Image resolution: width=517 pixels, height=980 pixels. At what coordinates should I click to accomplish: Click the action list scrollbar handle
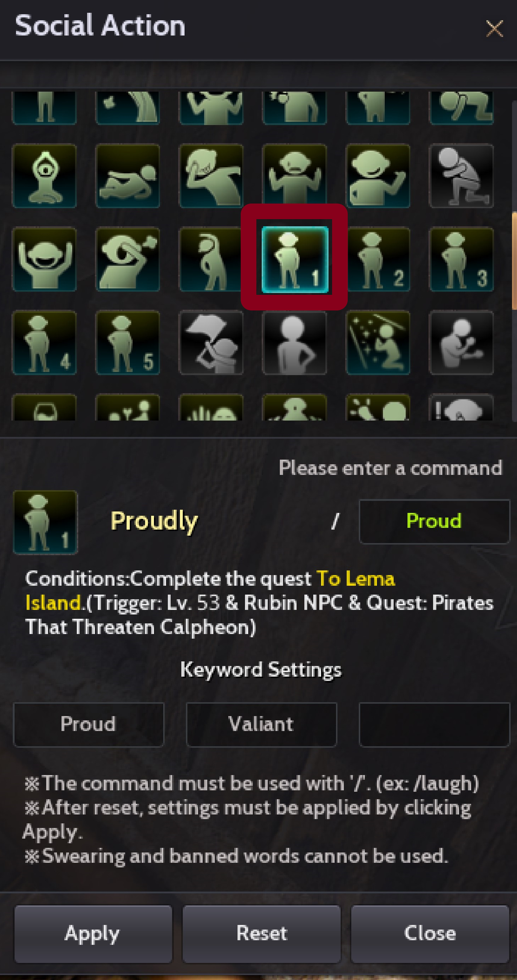pos(515,261)
